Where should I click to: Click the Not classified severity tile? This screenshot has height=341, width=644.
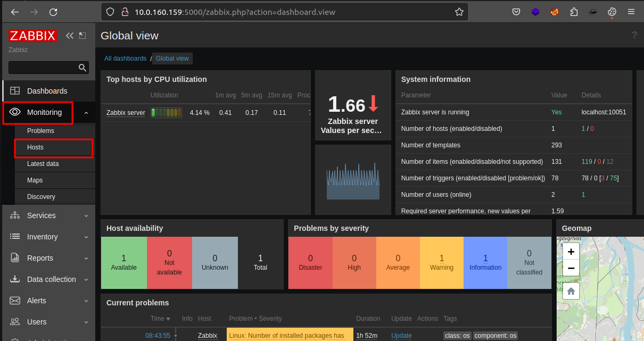click(x=529, y=263)
